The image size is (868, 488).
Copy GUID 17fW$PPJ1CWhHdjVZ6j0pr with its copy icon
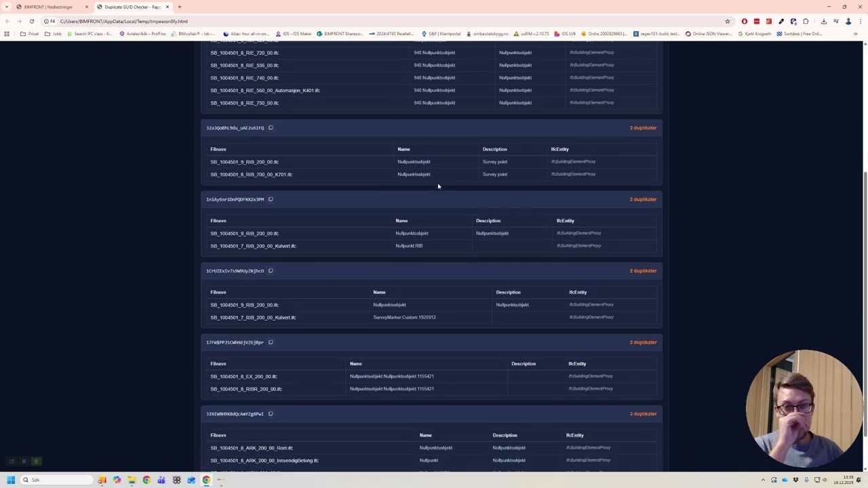pos(271,342)
